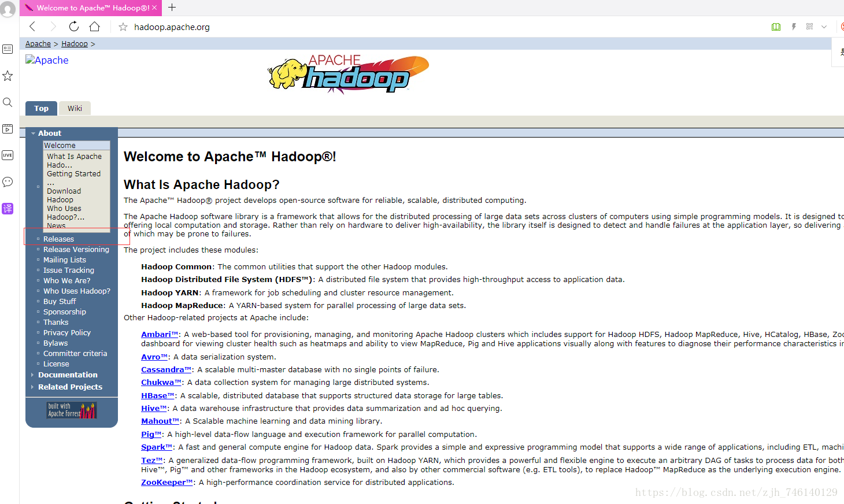Viewport: 844px width, 504px height.
Task: Open Who Uses Hadoop? in side menu
Action: click(x=77, y=291)
